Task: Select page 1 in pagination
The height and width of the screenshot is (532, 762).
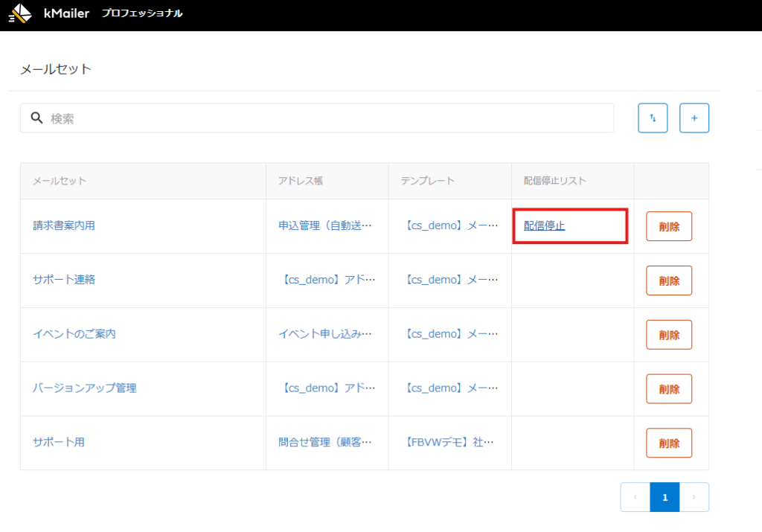Action: pos(665,497)
